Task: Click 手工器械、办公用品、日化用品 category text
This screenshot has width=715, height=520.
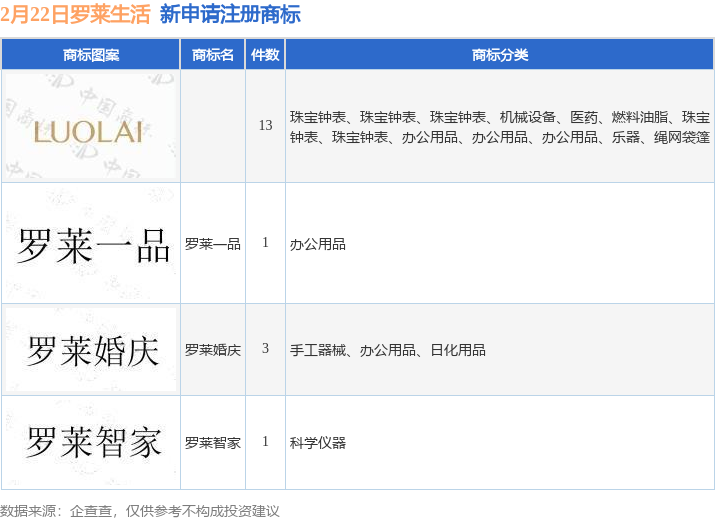Action: (388, 350)
